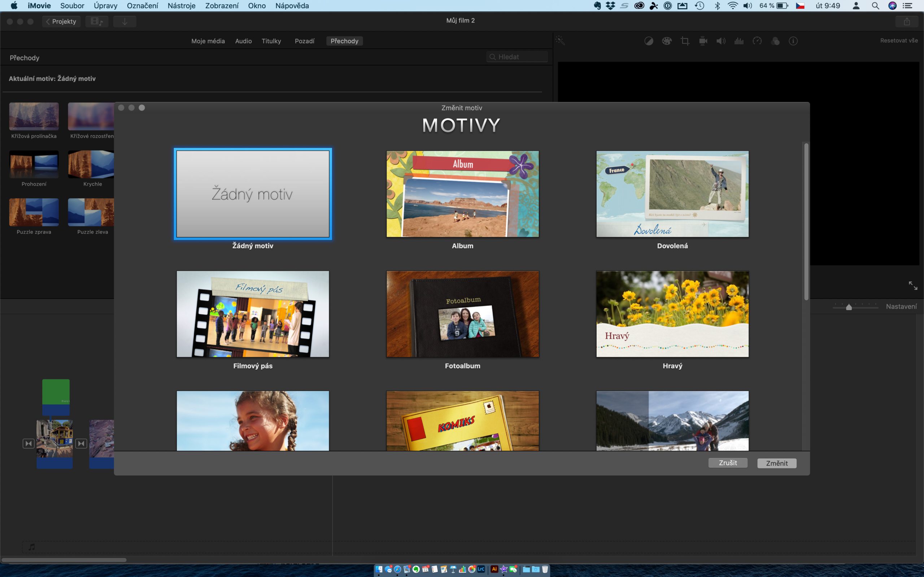Go back to Projekty

coord(61,21)
